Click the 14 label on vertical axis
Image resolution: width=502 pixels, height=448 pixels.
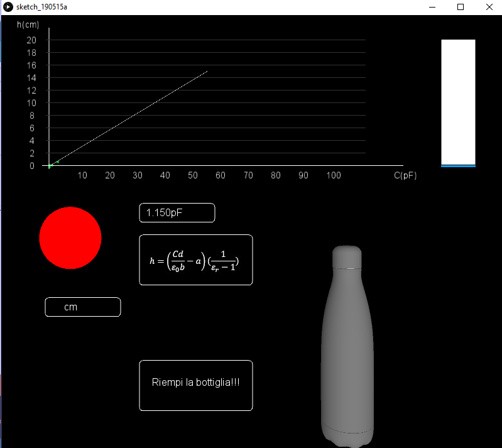pos(31,78)
